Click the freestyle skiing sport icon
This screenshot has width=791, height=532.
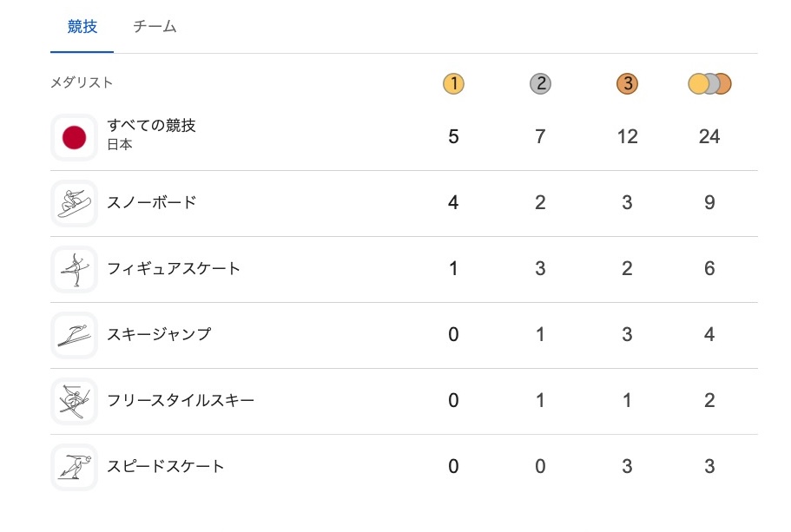[x=74, y=401]
